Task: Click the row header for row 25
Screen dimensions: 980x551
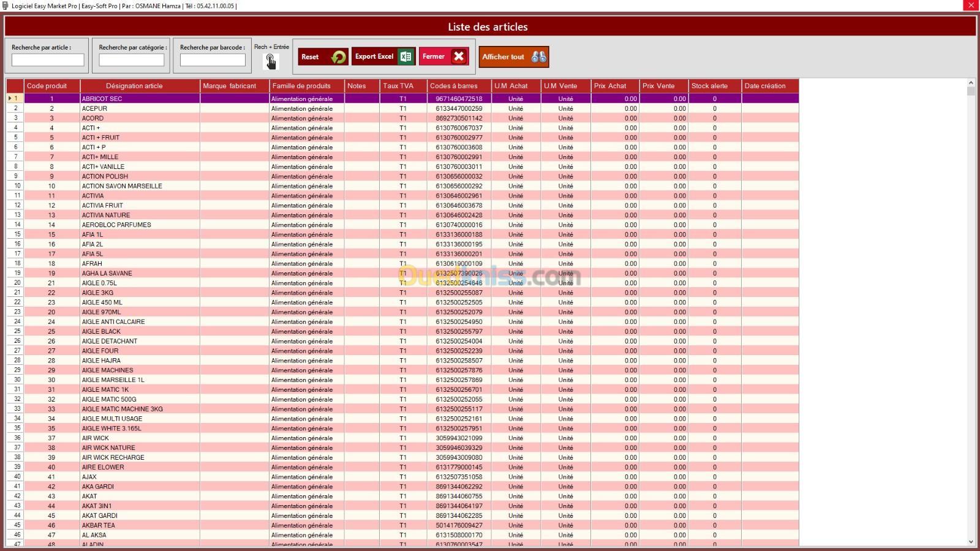Action: pyautogui.click(x=15, y=331)
